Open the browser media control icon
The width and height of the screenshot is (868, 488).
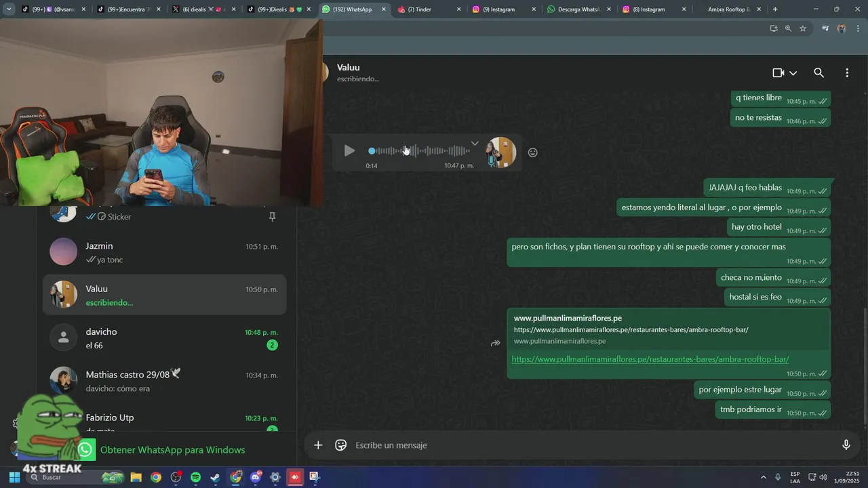pos(825,28)
